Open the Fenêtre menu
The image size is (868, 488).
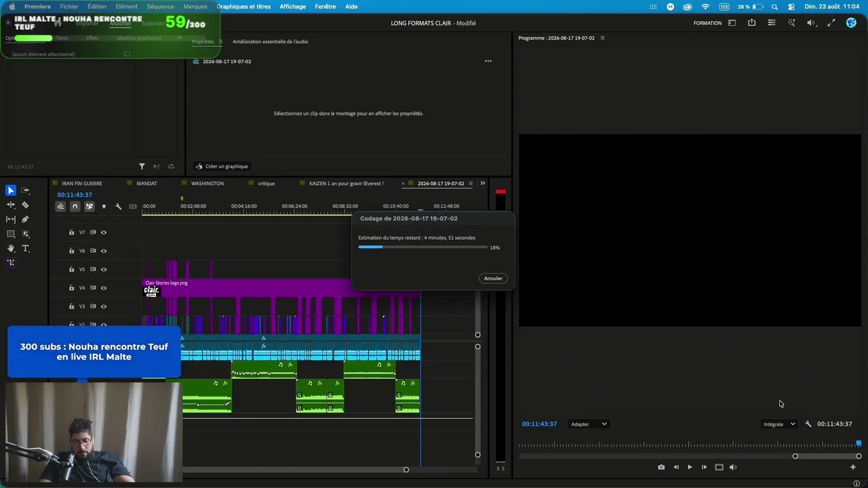(x=325, y=7)
